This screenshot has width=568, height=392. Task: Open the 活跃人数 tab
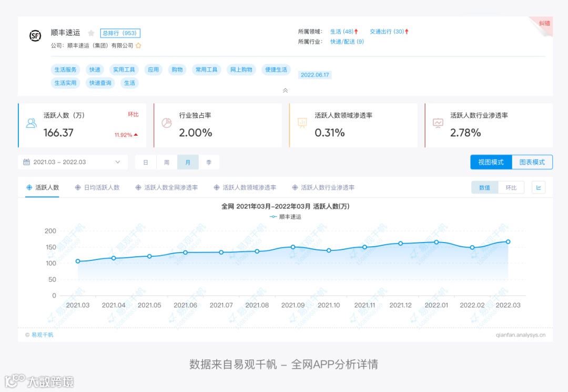click(x=43, y=187)
